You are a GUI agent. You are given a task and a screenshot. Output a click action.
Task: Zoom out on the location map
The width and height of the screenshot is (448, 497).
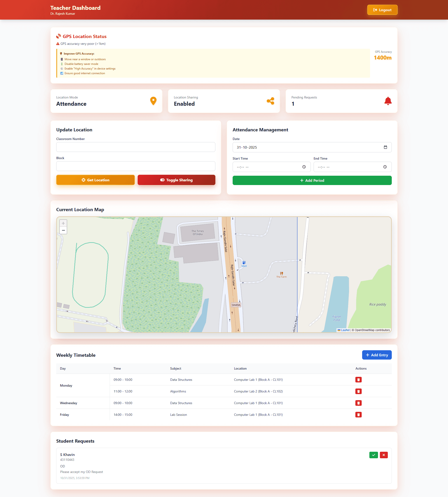(x=63, y=230)
